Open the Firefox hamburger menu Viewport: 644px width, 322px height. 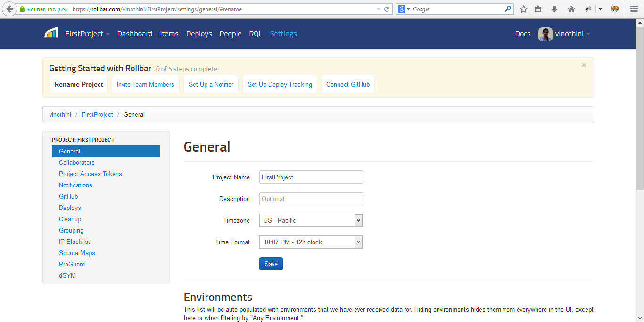click(634, 9)
